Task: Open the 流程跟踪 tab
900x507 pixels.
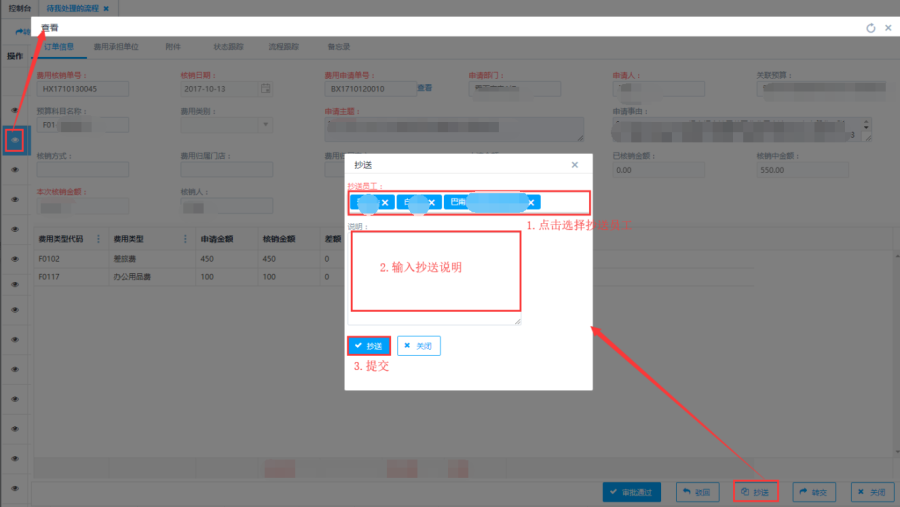Action: pyautogui.click(x=283, y=46)
